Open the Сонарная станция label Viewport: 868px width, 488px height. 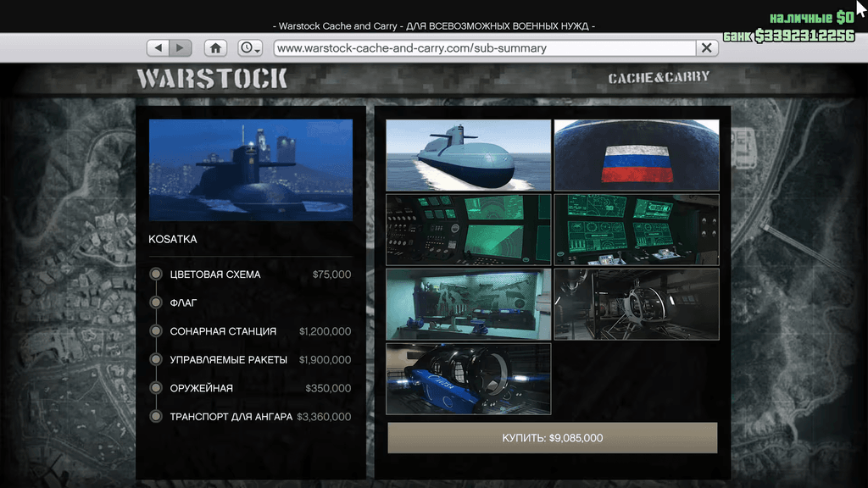223,331
